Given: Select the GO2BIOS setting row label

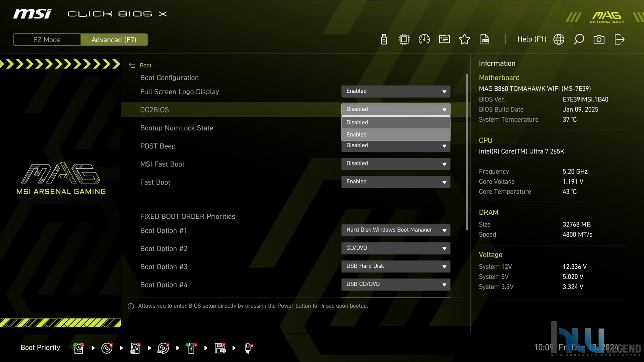Looking at the screenshot, I should [x=154, y=110].
